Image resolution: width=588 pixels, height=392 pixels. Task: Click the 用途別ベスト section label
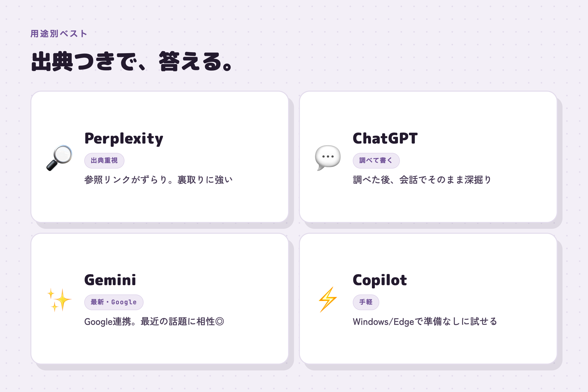[x=59, y=34]
